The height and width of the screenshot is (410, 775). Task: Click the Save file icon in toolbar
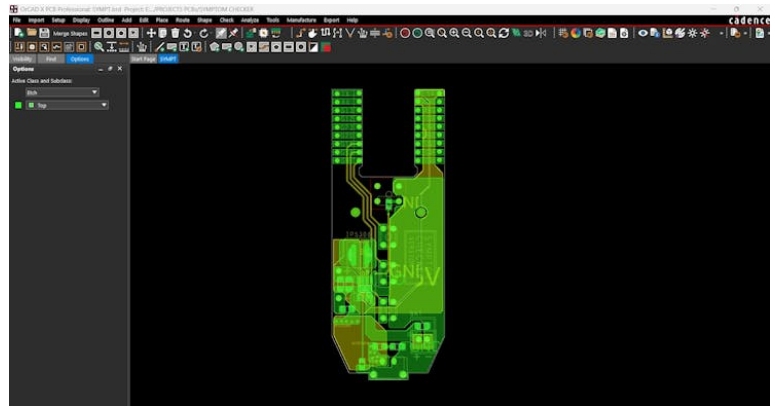point(45,33)
